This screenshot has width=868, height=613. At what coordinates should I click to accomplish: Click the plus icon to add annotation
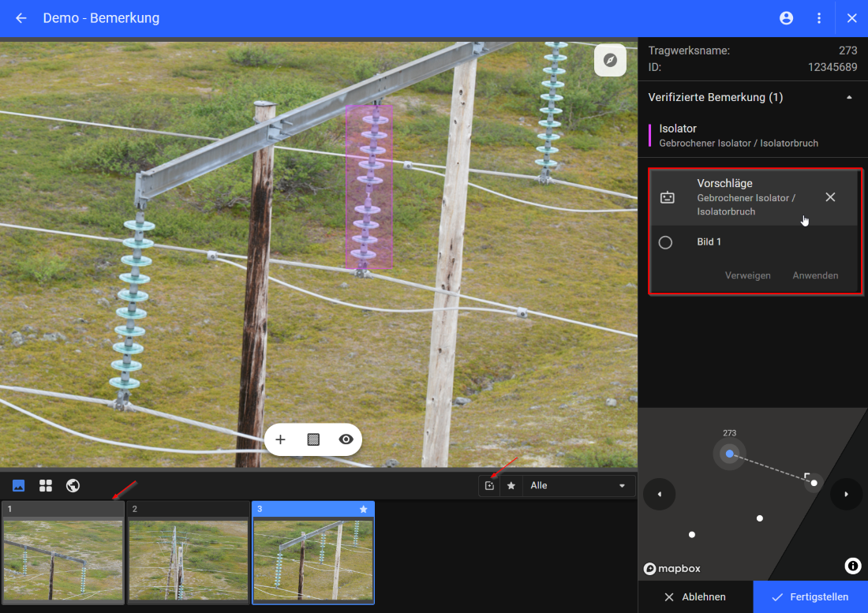tap(280, 439)
